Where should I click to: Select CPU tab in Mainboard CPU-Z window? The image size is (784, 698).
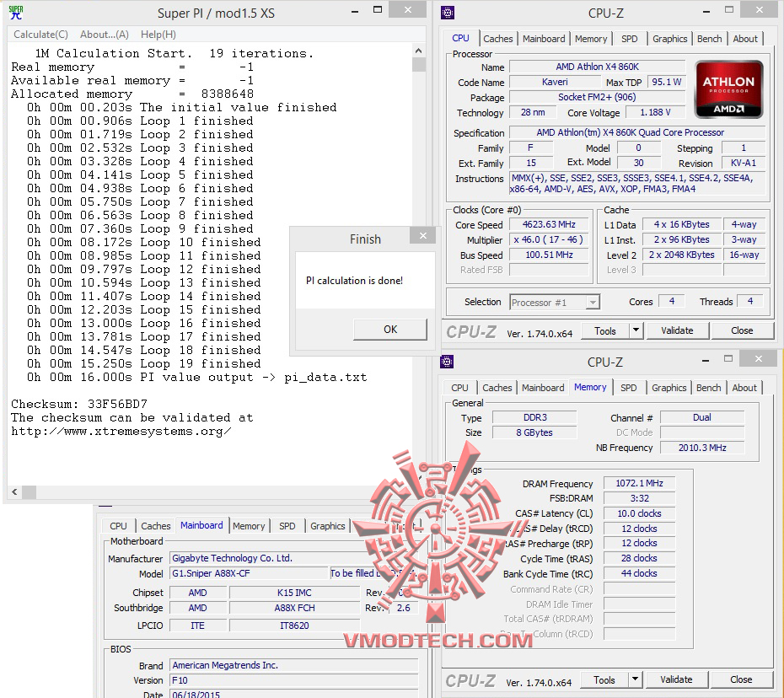[118, 526]
